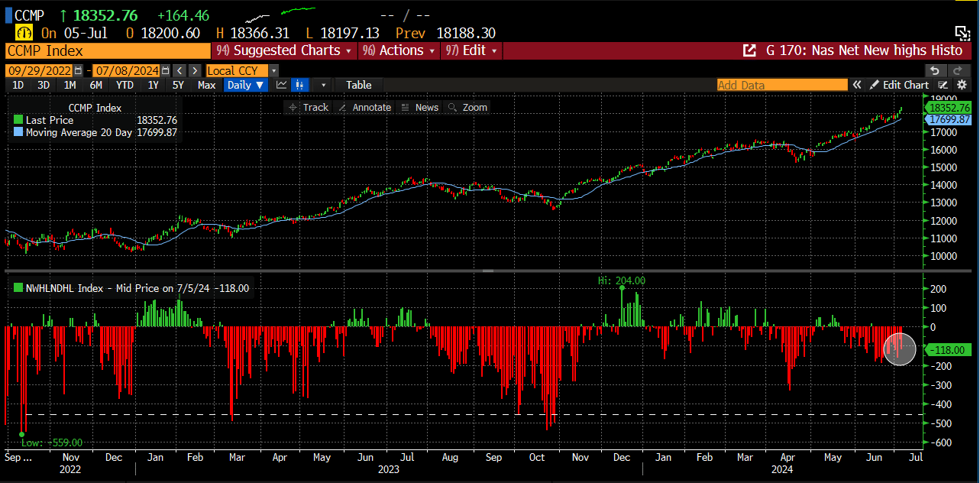
Task: Open chart settings gear icon
Action: click(x=962, y=85)
